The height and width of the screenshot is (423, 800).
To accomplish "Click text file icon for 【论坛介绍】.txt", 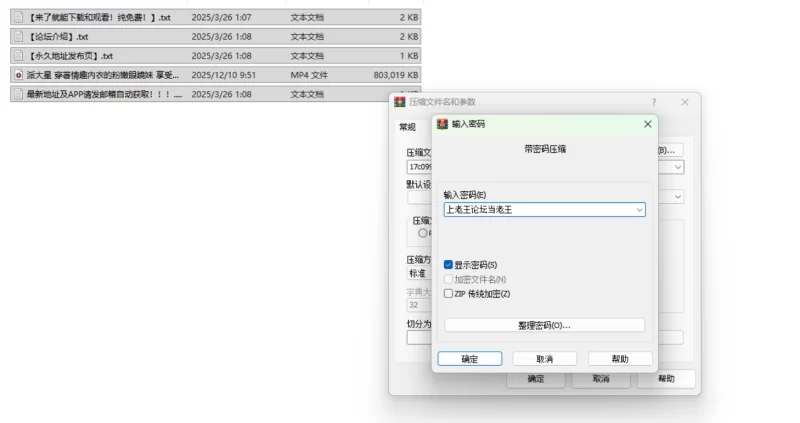I will point(18,37).
